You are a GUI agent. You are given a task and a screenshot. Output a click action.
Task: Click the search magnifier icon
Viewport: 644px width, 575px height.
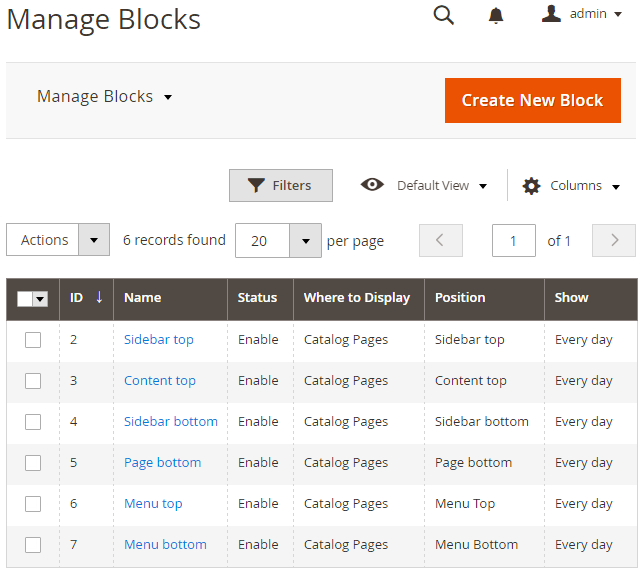[x=444, y=16]
